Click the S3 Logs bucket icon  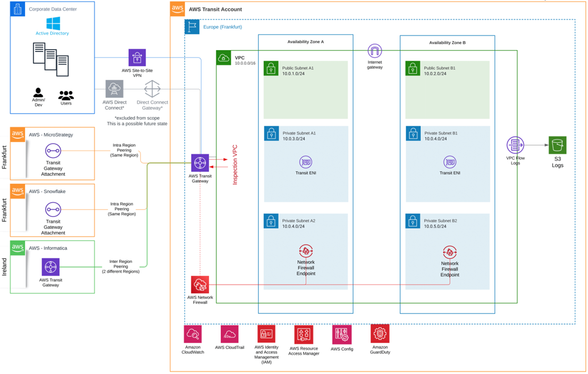coord(557,145)
